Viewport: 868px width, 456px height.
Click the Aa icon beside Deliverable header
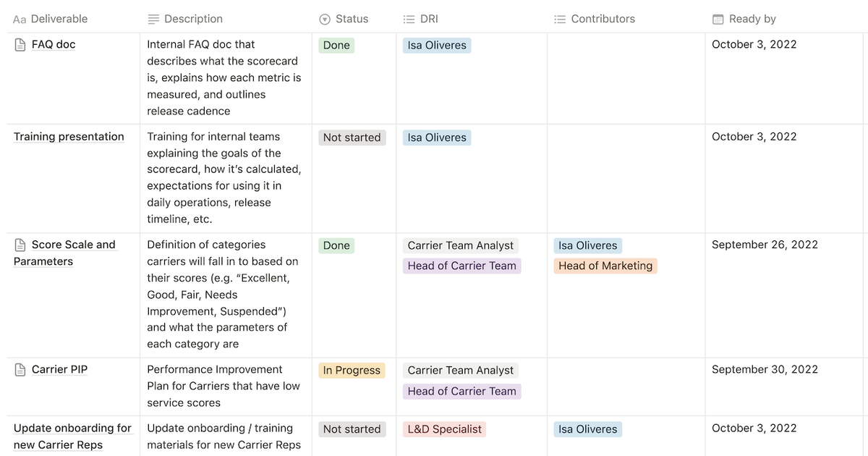pos(20,19)
